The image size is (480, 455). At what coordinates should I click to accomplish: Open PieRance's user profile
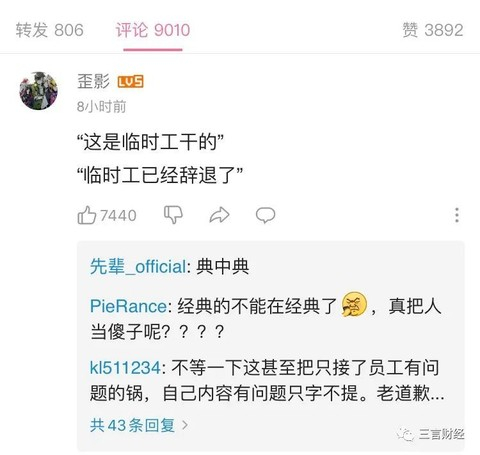[x=128, y=306]
